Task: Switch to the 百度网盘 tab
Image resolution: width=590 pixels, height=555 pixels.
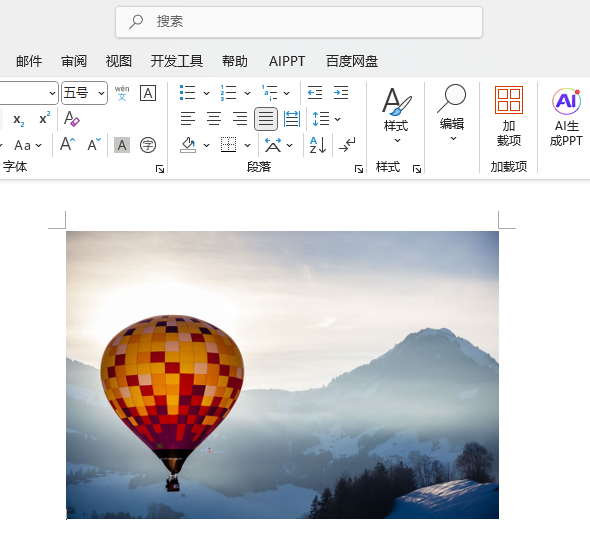Action: [352, 61]
